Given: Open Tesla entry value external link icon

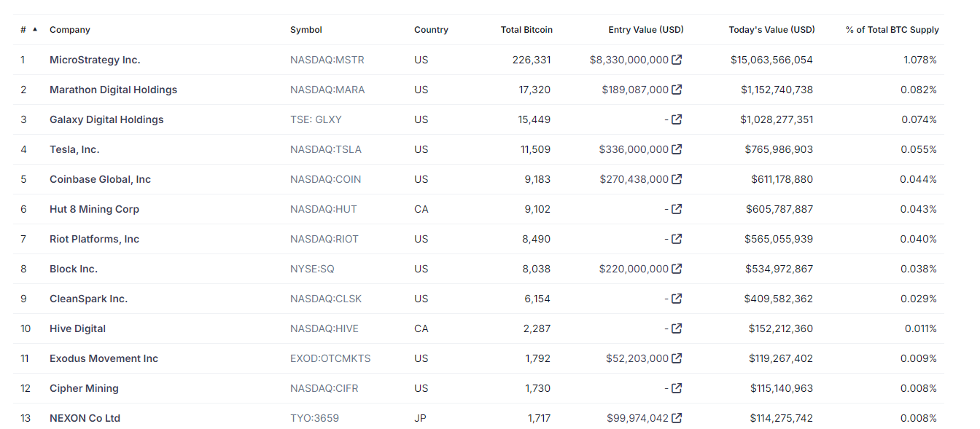Looking at the screenshot, I should point(677,149).
